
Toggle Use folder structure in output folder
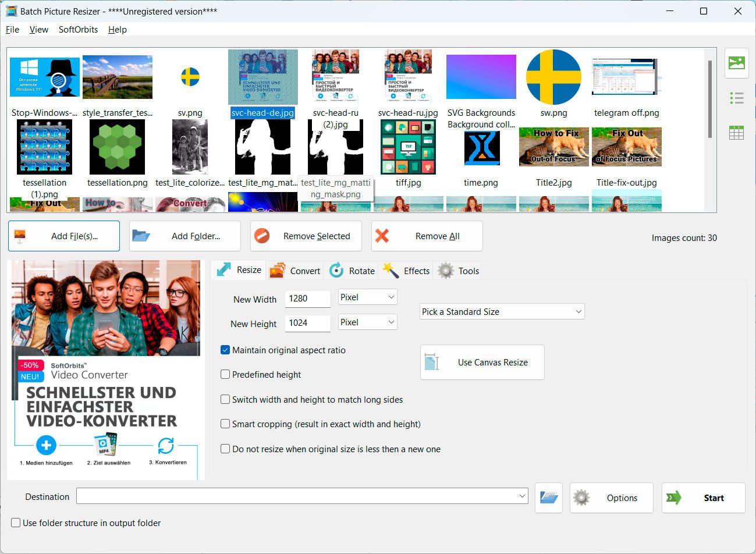pos(16,523)
